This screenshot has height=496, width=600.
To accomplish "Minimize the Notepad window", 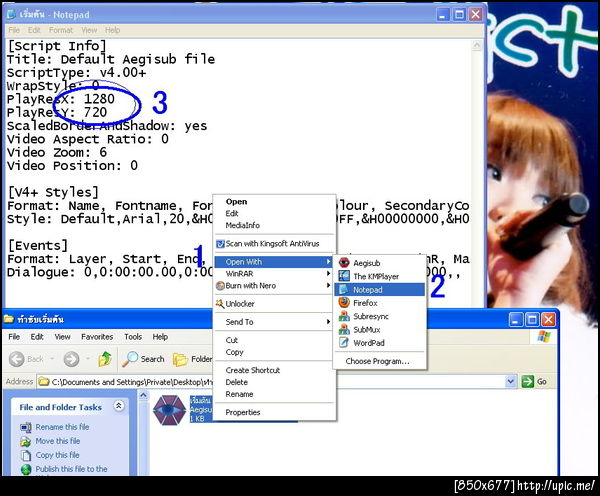I will coord(443,15).
